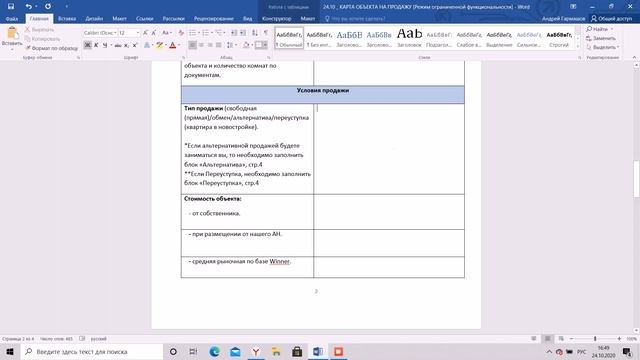The height and width of the screenshot is (360, 640).
Task: Apply yellow text highlight color
Action: tap(160, 45)
